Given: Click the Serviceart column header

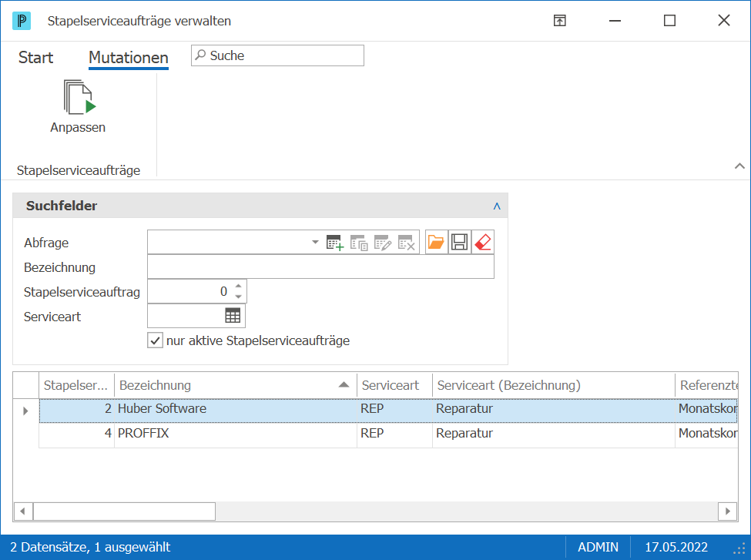Looking at the screenshot, I should point(394,385).
